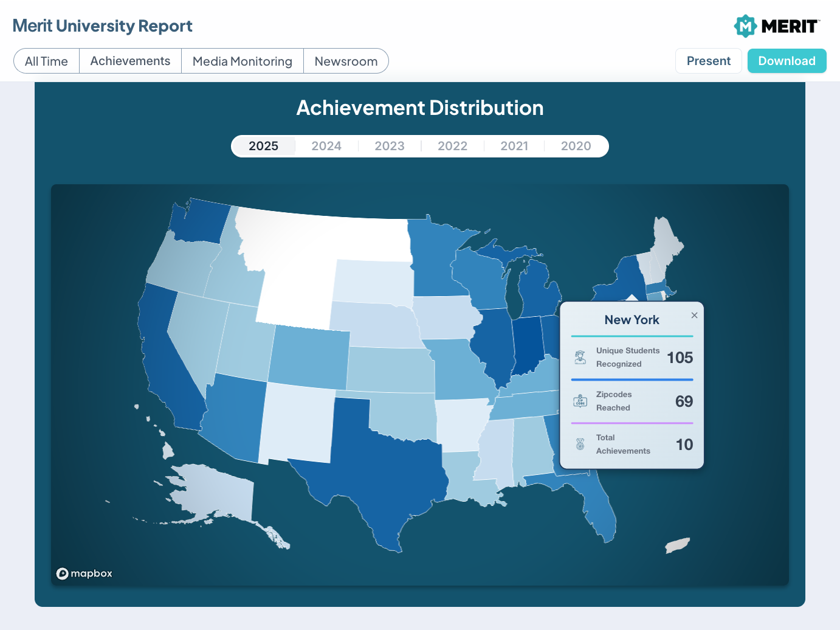The image size is (840, 630).
Task: Switch to the 2023 year option
Action: coord(390,146)
